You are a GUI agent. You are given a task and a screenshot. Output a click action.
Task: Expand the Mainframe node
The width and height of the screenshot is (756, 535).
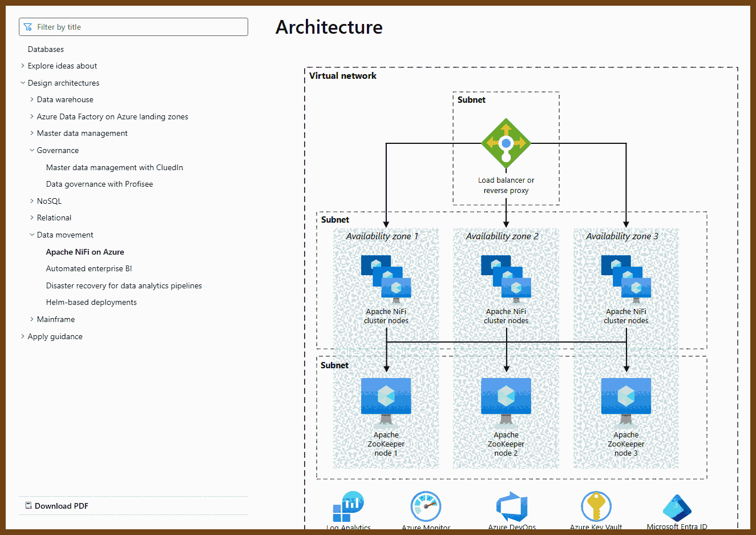click(x=32, y=319)
